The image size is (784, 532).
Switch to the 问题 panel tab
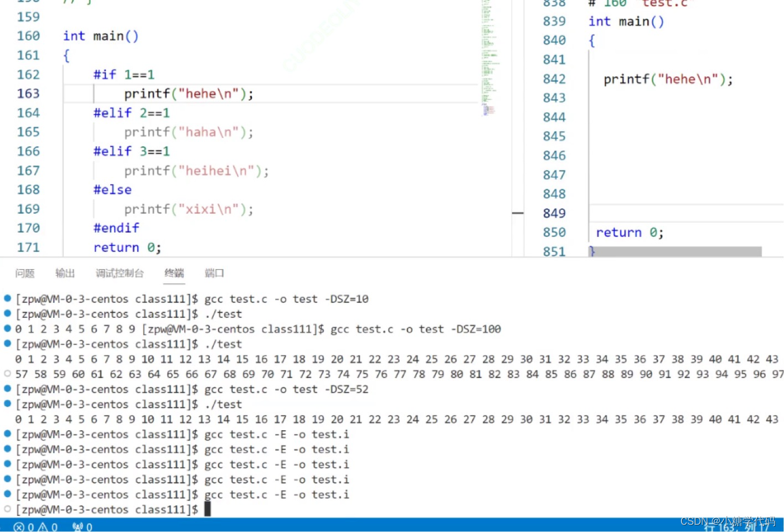click(x=25, y=273)
